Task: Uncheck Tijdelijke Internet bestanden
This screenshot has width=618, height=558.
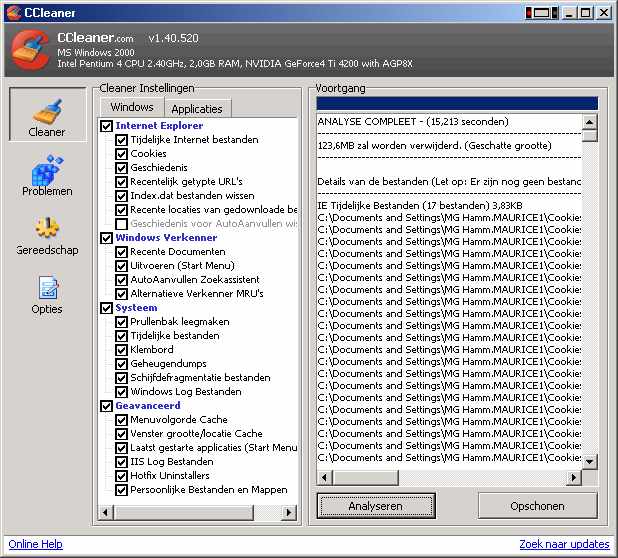Action: [x=121, y=140]
